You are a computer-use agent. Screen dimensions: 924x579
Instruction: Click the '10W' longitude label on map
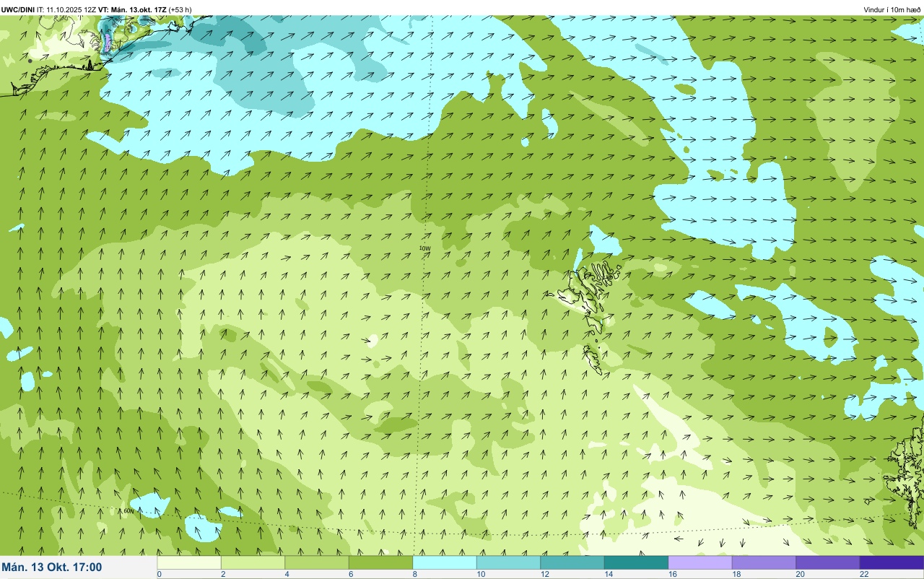click(x=424, y=248)
